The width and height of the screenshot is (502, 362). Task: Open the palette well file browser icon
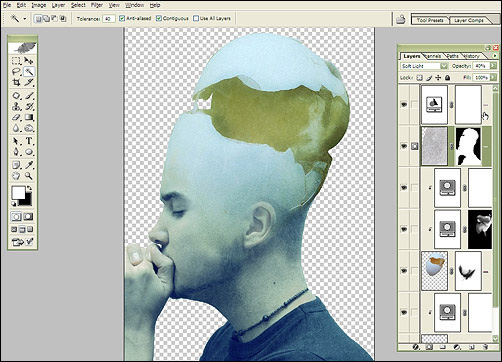pyautogui.click(x=400, y=20)
